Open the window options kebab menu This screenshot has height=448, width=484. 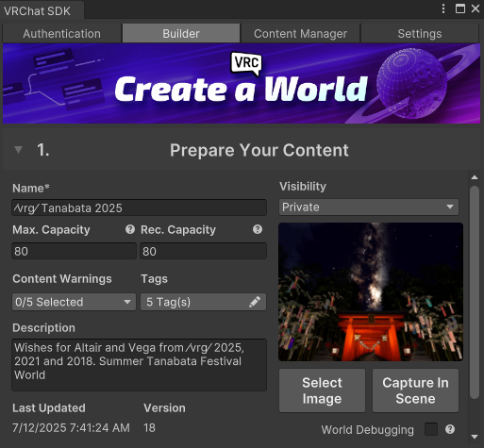(x=443, y=8)
